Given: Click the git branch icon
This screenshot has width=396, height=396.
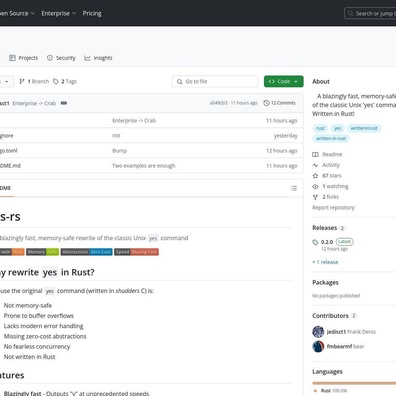Looking at the screenshot, I should [22, 81].
